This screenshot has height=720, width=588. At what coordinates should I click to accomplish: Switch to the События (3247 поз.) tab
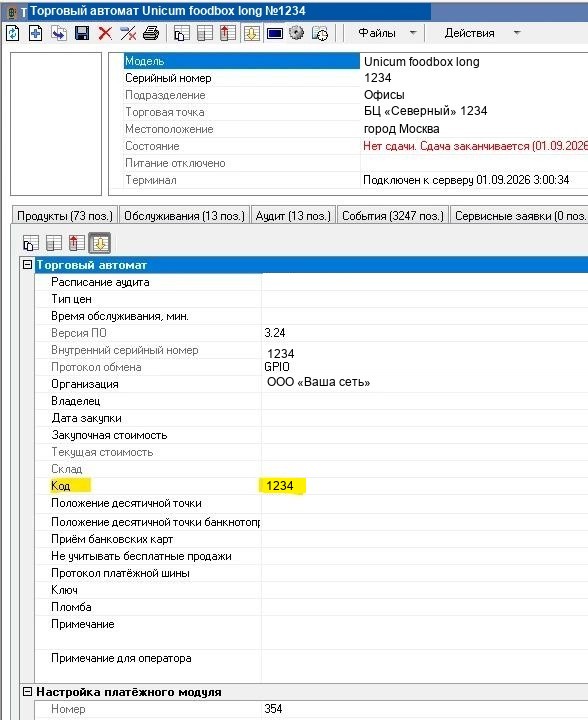pyautogui.click(x=393, y=215)
